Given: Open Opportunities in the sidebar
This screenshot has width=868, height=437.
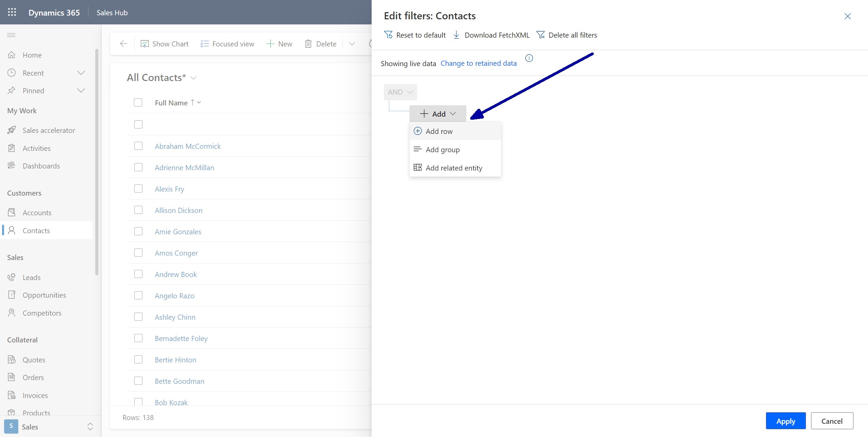Looking at the screenshot, I should (x=44, y=295).
